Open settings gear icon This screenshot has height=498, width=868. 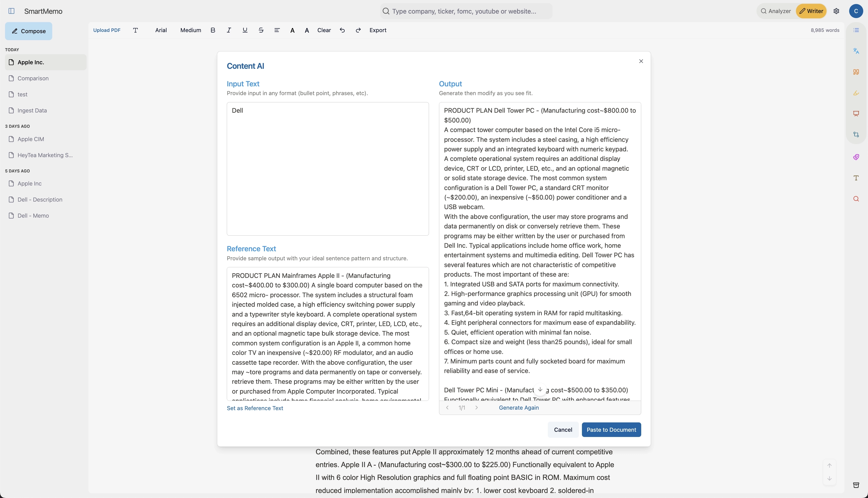pyautogui.click(x=836, y=11)
